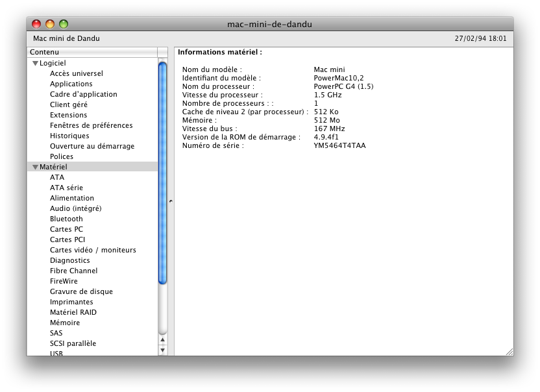Show Gravure de disque info
This screenshot has width=540, height=392.
pyautogui.click(x=81, y=291)
